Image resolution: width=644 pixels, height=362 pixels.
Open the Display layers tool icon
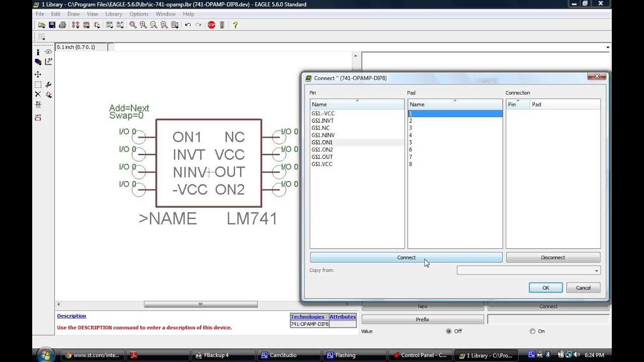pos(38,62)
